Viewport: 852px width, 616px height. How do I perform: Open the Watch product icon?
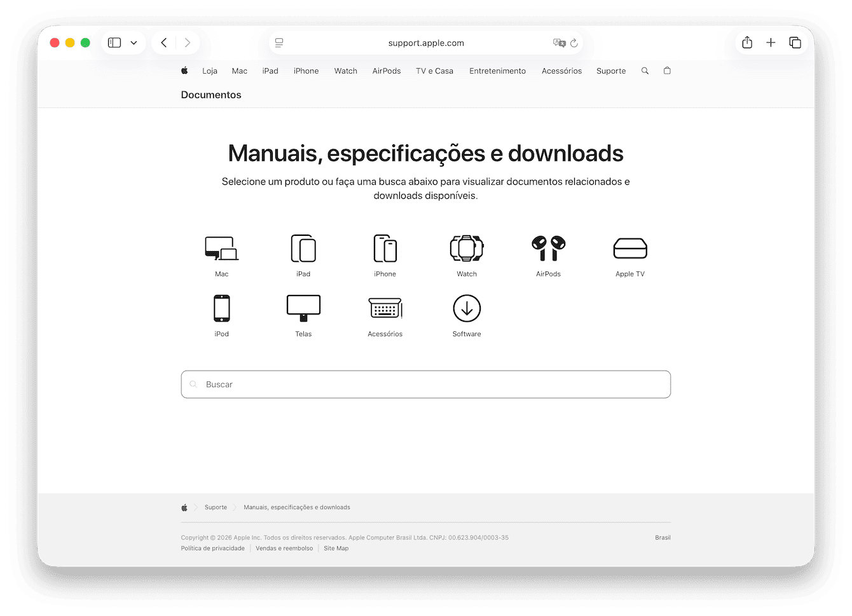click(467, 249)
